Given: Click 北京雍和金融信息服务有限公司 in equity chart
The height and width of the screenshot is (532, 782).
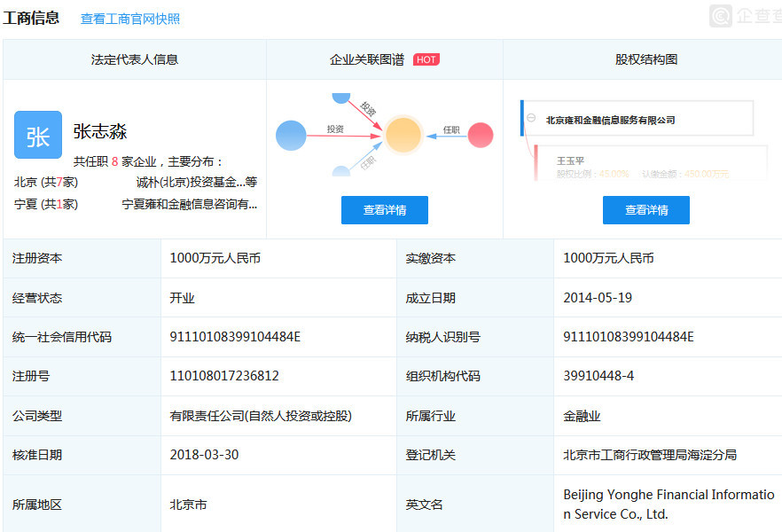Looking at the screenshot, I should [x=610, y=121].
